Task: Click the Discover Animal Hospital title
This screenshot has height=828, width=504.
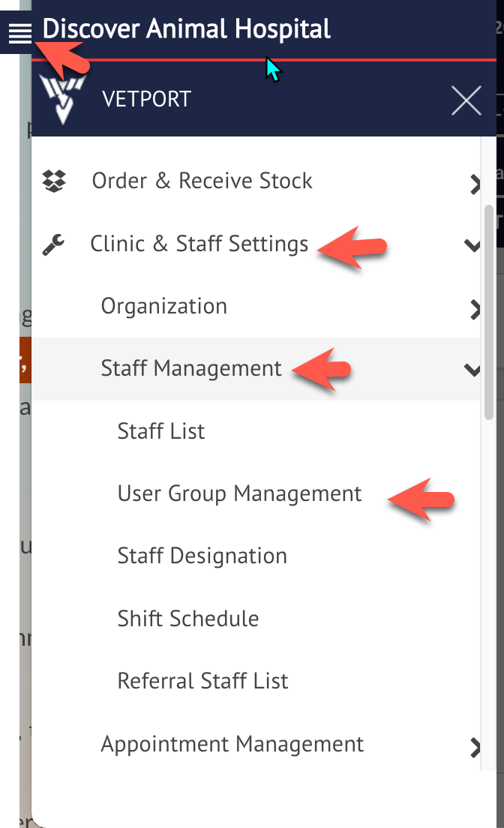Action: pos(187,29)
